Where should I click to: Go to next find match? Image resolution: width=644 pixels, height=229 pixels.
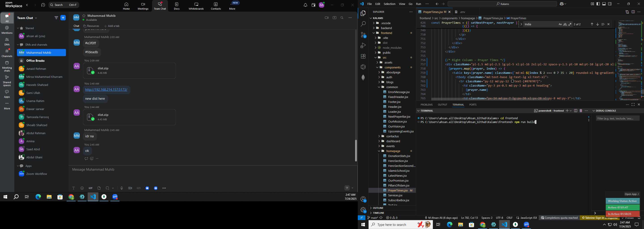pos(597,24)
